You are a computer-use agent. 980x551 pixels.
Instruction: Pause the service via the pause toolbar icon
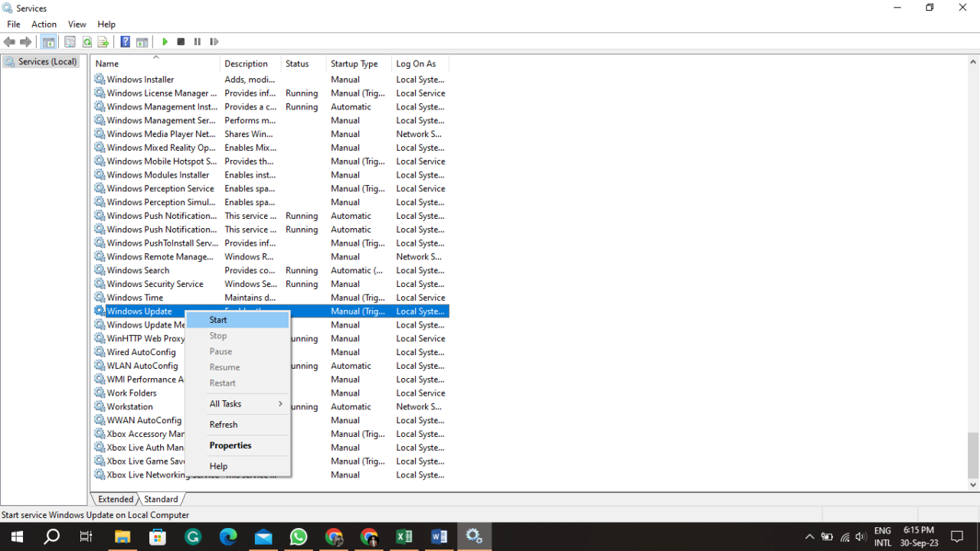click(198, 41)
